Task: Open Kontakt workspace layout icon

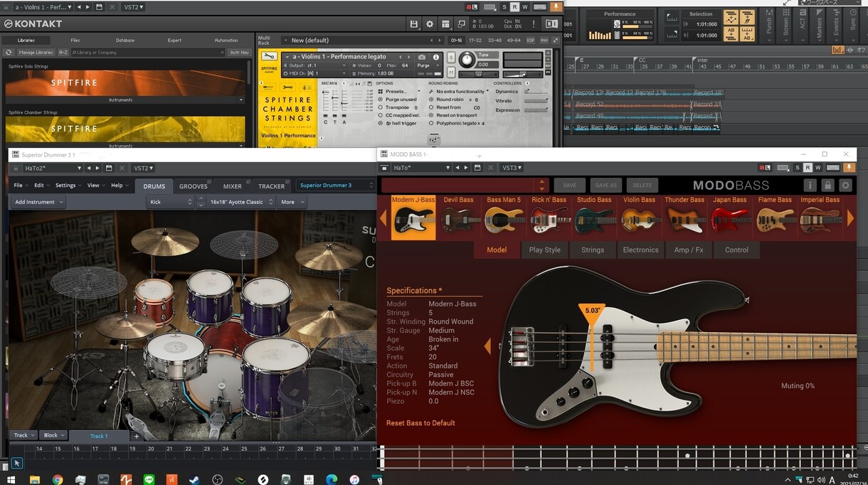Action: (446, 23)
